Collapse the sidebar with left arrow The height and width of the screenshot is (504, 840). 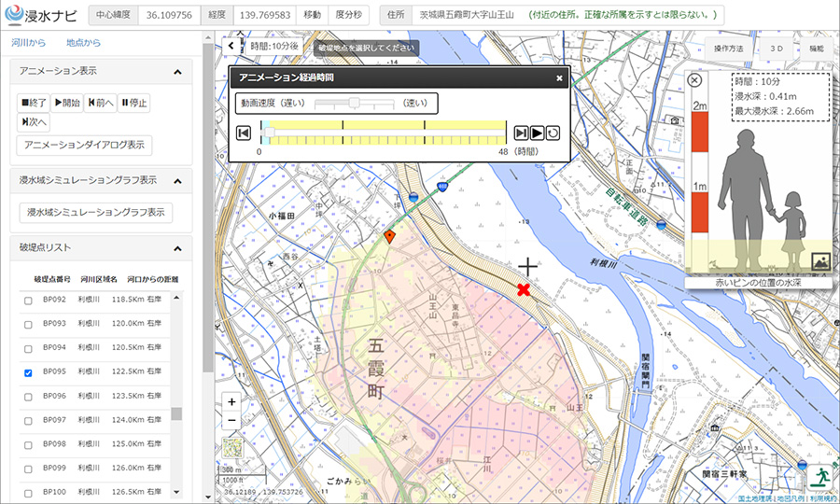pyautogui.click(x=231, y=45)
